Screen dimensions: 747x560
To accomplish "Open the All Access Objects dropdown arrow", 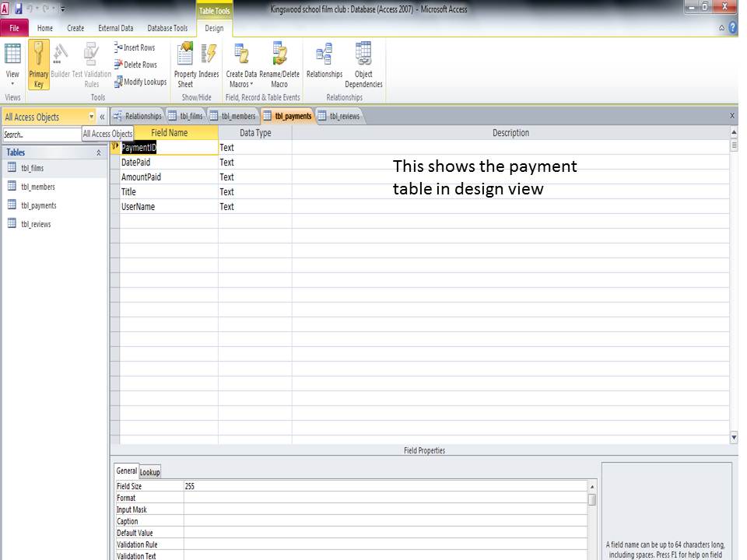I will pyautogui.click(x=91, y=117).
